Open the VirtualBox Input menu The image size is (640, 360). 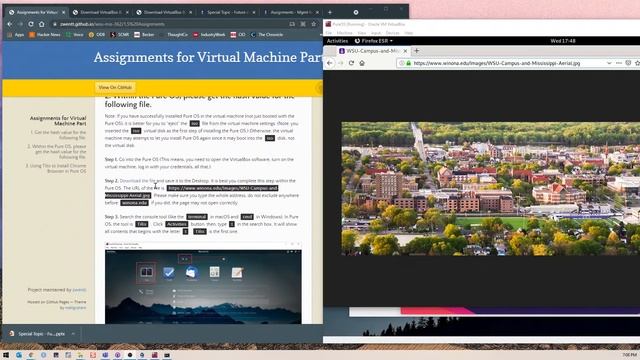pyautogui.click(x=376, y=33)
